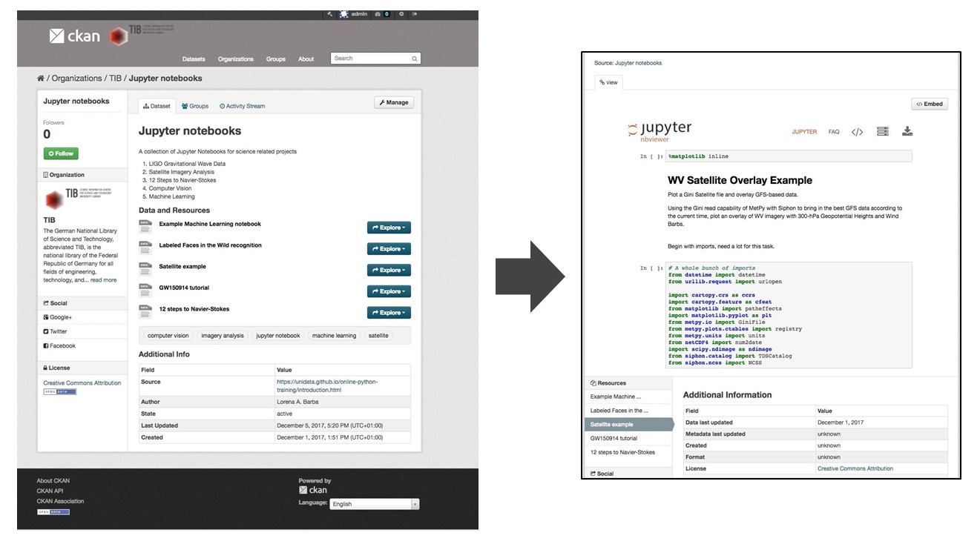Image resolution: width=980 pixels, height=547 pixels.
Task: Click into the Search input field
Action: 369,59
